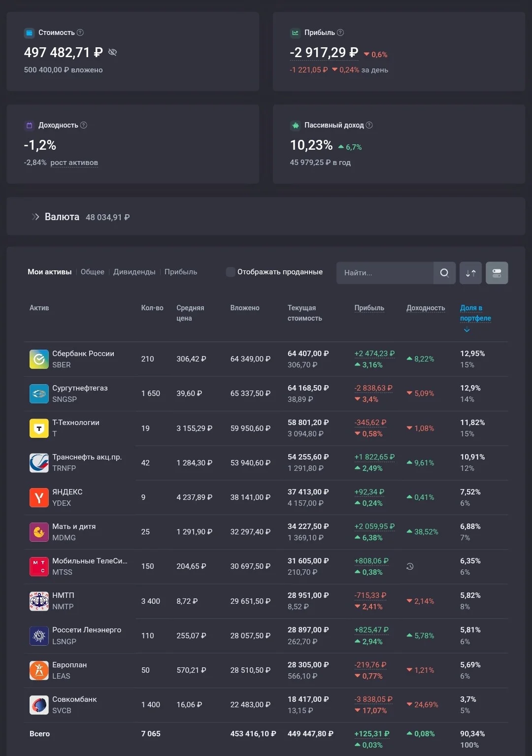Open the Транснефть акц.пр. logo
Screen dimensions: 532x756
pyautogui.click(x=39, y=463)
